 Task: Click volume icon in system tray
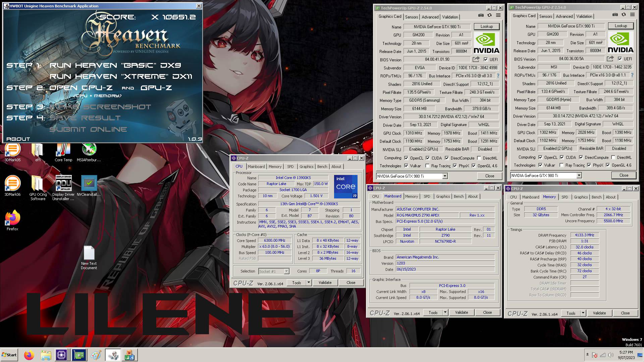pos(610,355)
